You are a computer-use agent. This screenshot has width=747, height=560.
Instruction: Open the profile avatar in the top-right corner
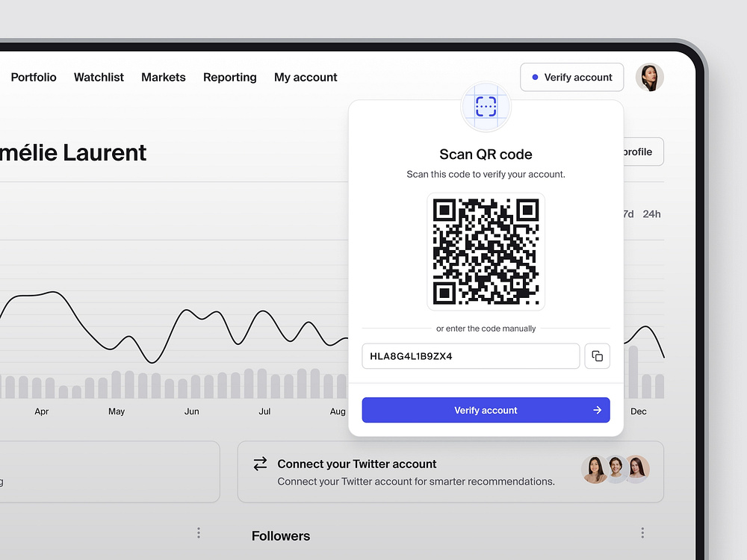(x=649, y=77)
